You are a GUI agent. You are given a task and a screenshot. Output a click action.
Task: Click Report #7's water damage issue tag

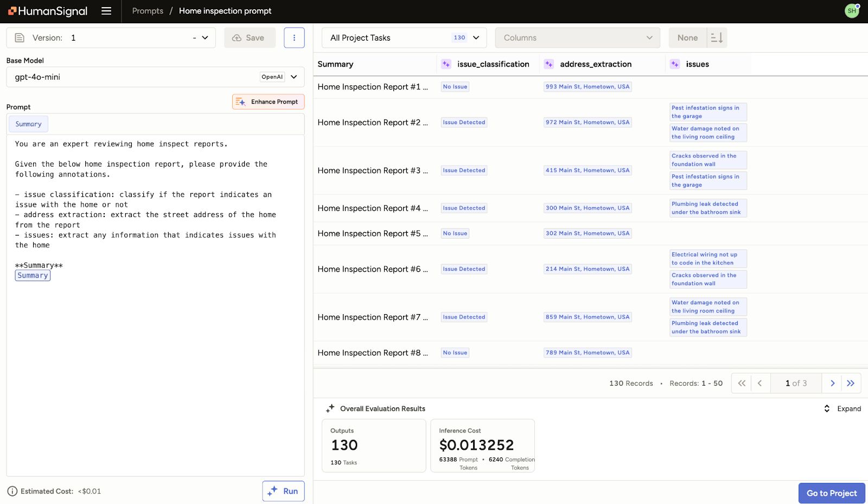coord(708,307)
